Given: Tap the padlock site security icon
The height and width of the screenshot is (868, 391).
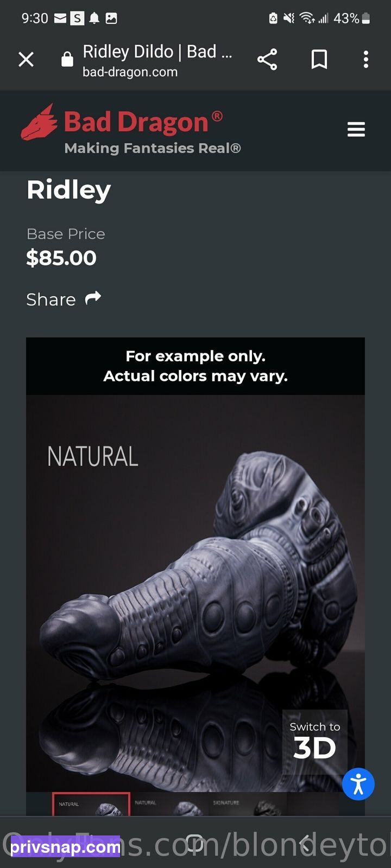Looking at the screenshot, I should 67,59.
